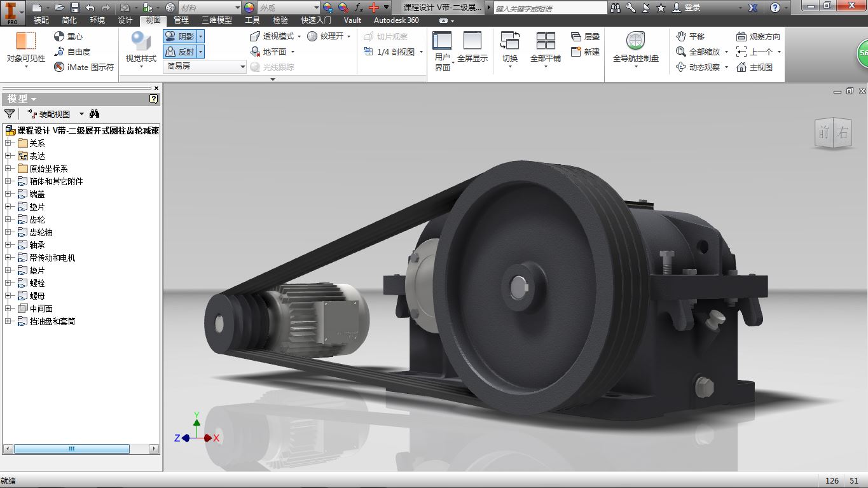Click the favorites star icon
The image size is (868, 488).
(x=661, y=8)
